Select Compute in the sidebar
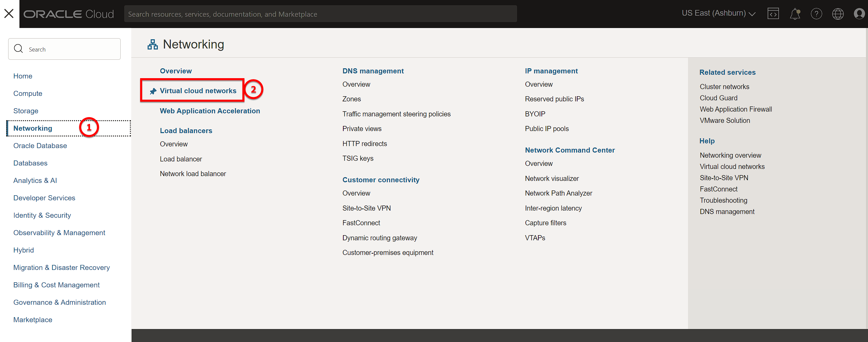The image size is (868, 342). coord(28,93)
